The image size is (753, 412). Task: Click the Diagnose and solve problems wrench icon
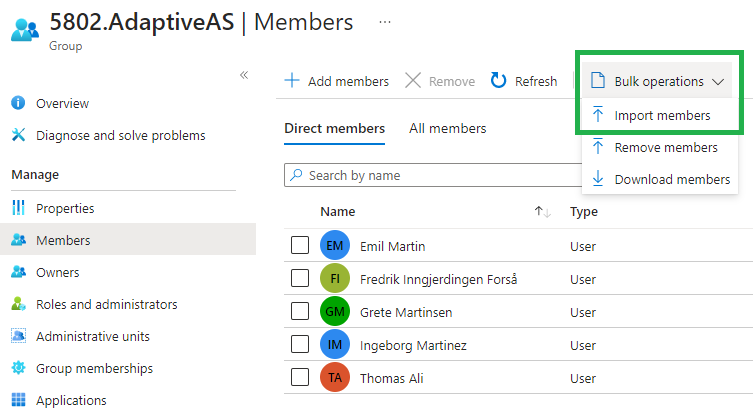[x=18, y=135]
